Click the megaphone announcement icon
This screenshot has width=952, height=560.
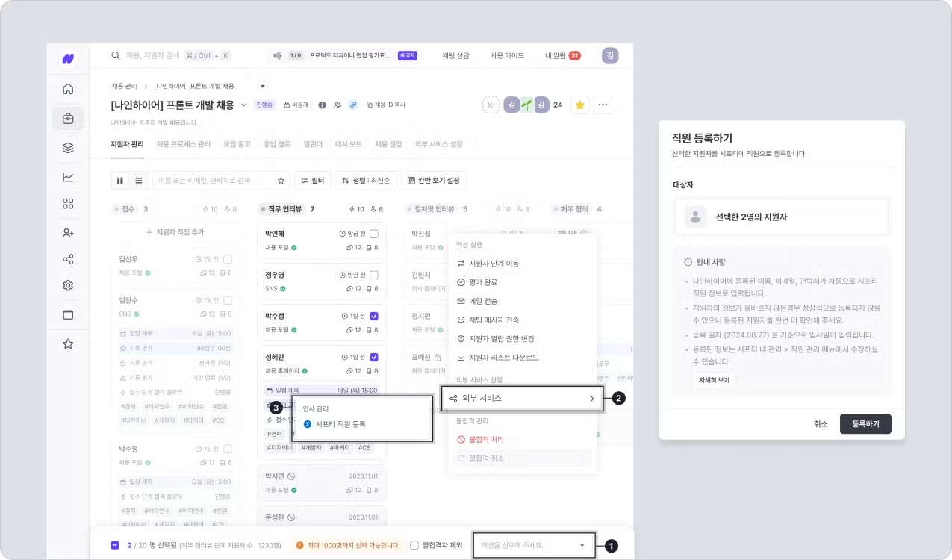(x=278, y=55)
